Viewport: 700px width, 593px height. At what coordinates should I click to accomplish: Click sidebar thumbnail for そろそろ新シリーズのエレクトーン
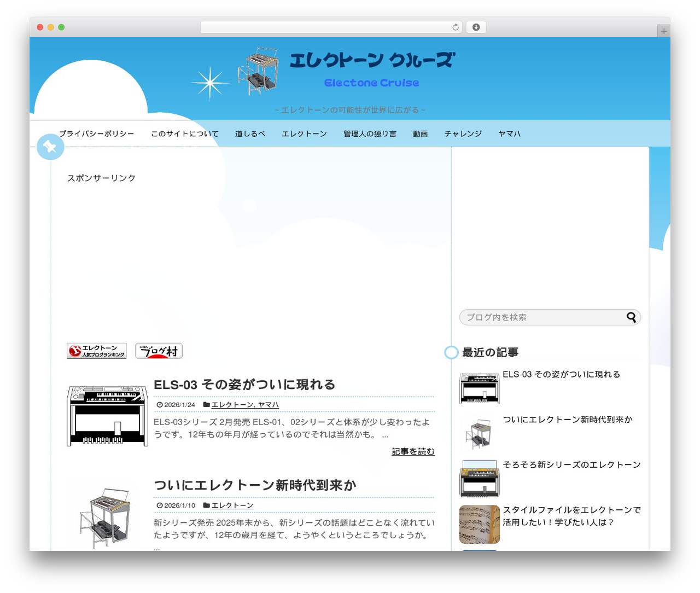tap(480, 479)
